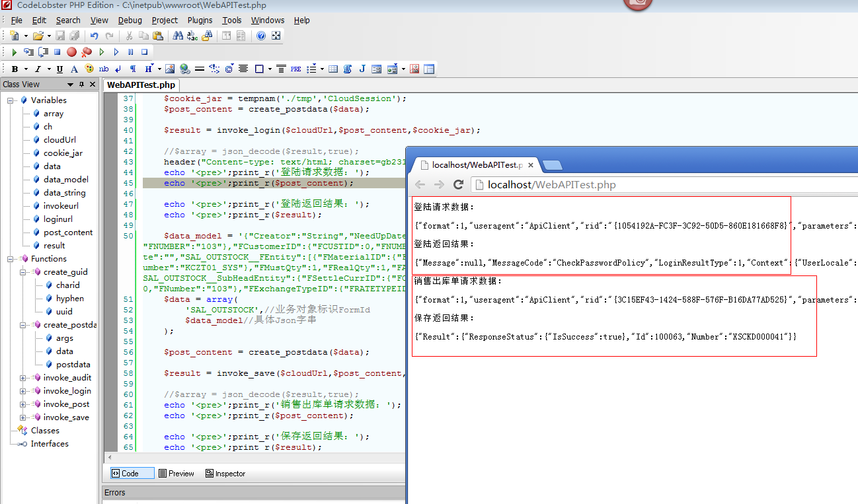Click the Paragraph pilcrow icon
Screen dimensions: 858x504
[x=133, y=69]
